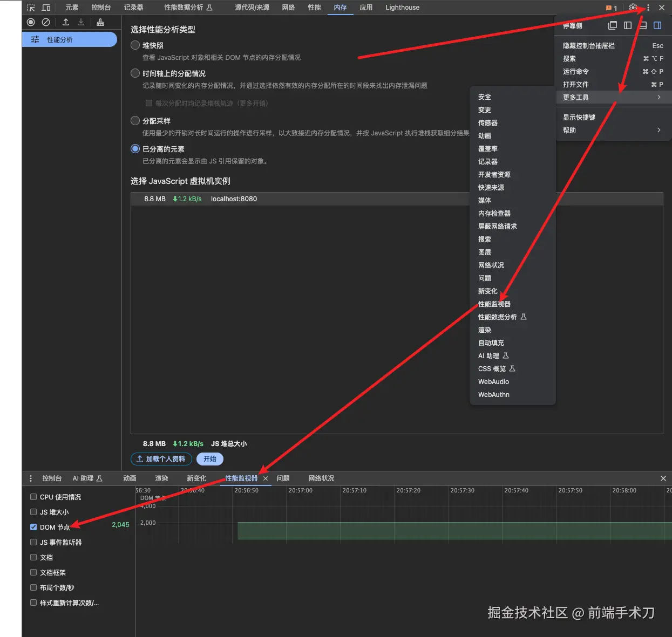
Task: Switch to the 元素 panel tab
Action: pyautogui.click(x=72, y=8)
